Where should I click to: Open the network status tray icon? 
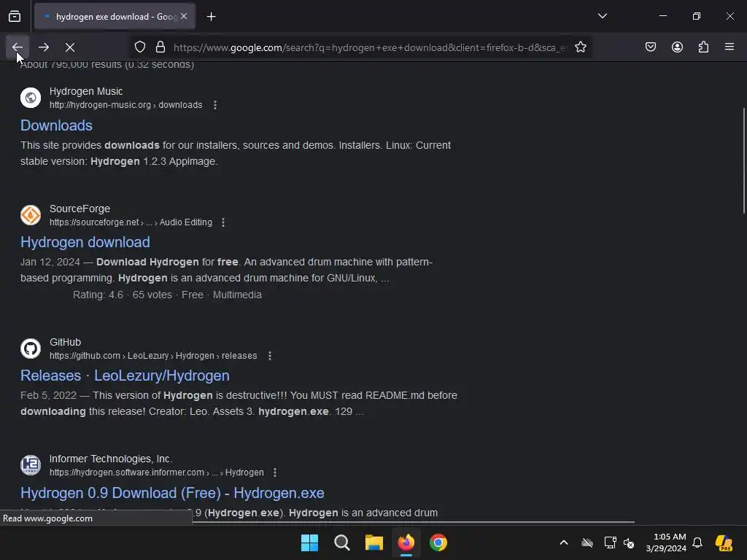coord(610,542)
